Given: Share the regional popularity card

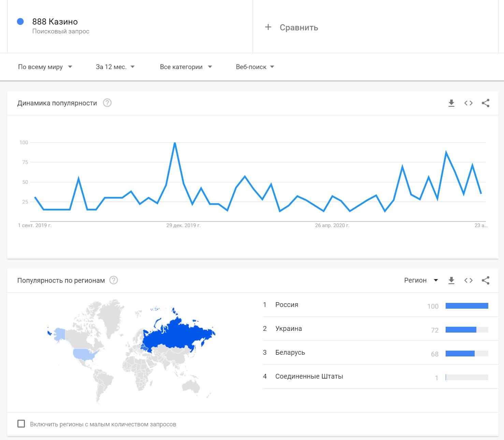Looking at the screenshot, I should point(485,280).
